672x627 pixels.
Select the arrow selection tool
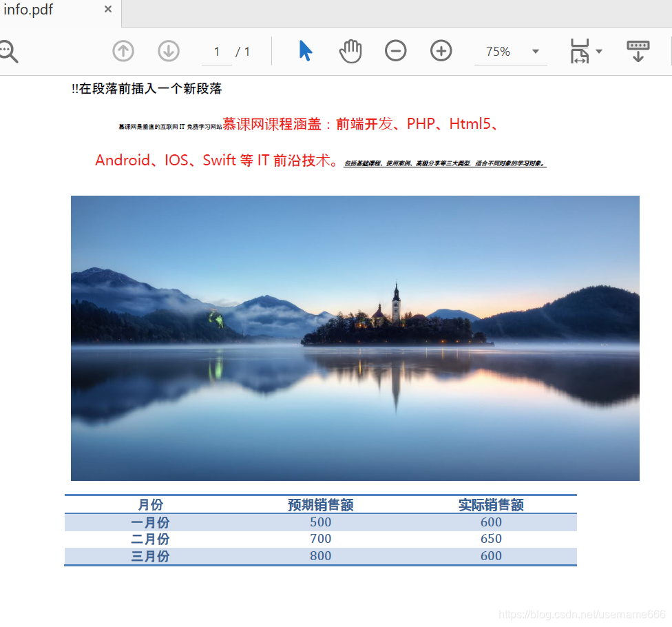point(305,50)
